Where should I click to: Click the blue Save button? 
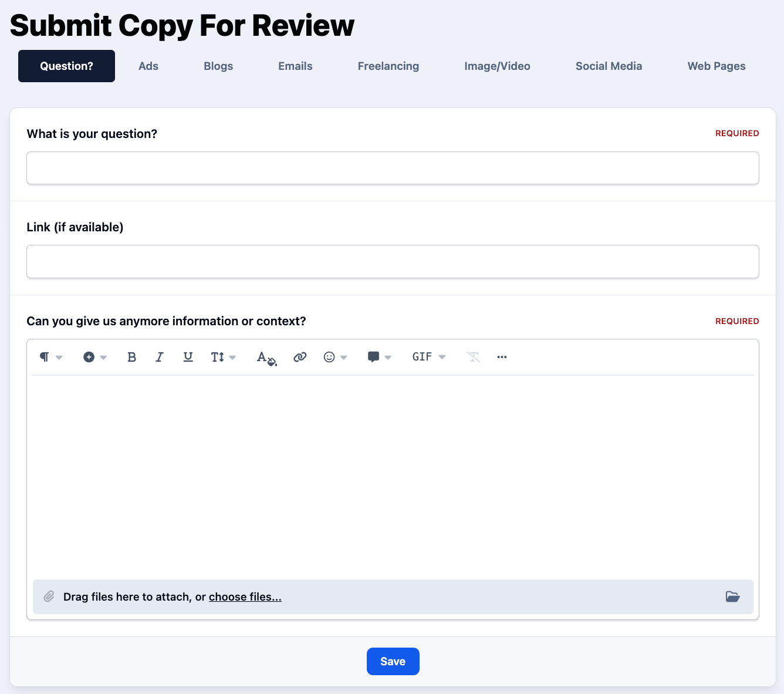click(x=393, y=661)
